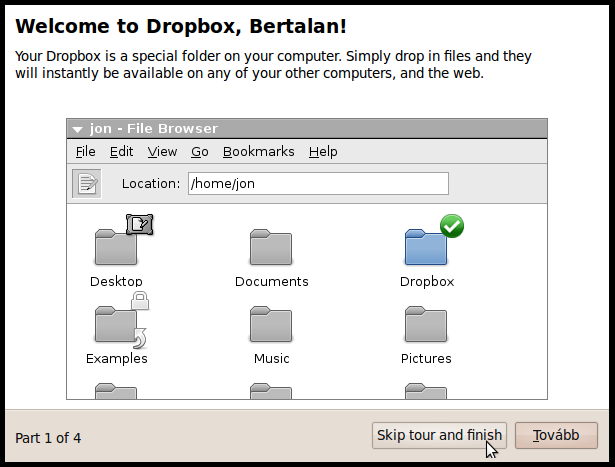Click the tour screenshot image
This screenshot has height=467, width=615.
307,259
